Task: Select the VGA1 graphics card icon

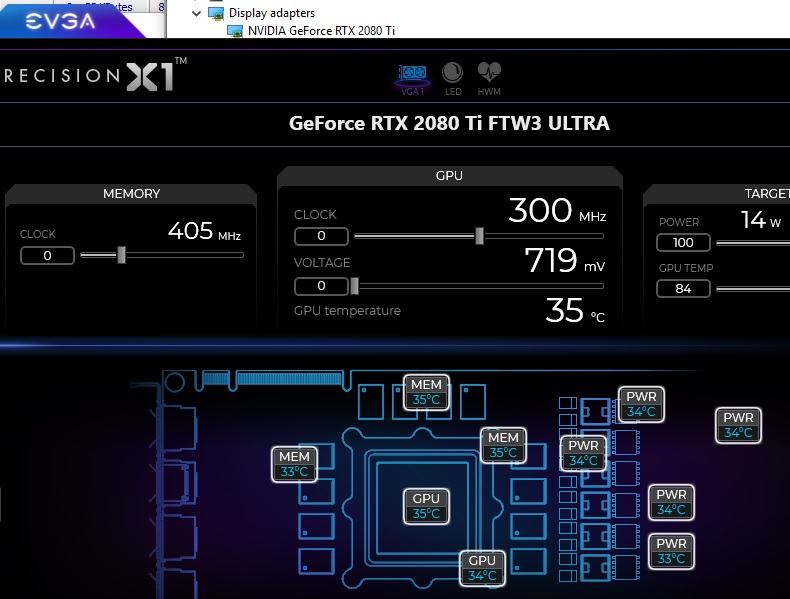Action: click(412, 79)
